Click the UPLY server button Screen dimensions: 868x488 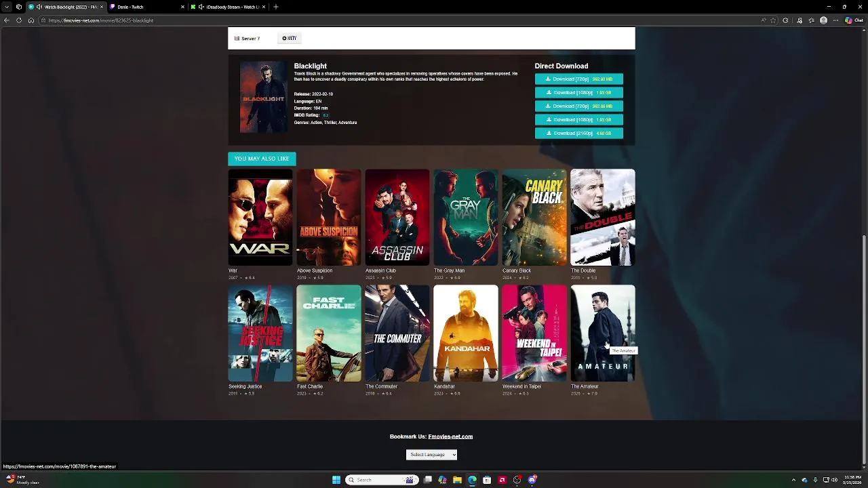pyautogui.click(x=290, y=39)
